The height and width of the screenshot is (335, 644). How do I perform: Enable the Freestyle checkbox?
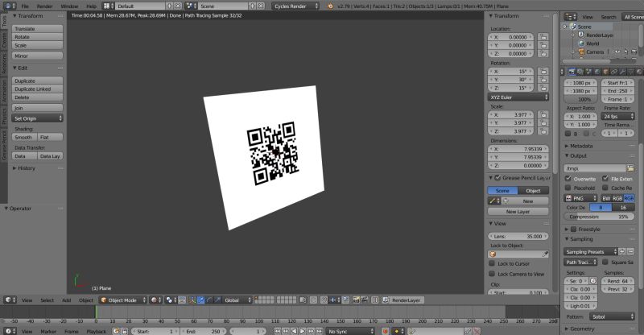coord(574,230)
